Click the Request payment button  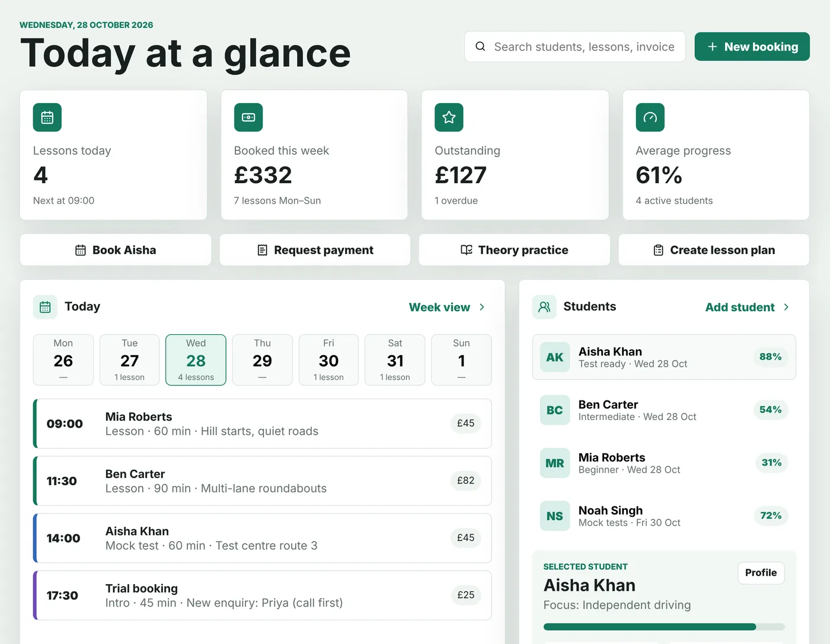coord(315,250)
